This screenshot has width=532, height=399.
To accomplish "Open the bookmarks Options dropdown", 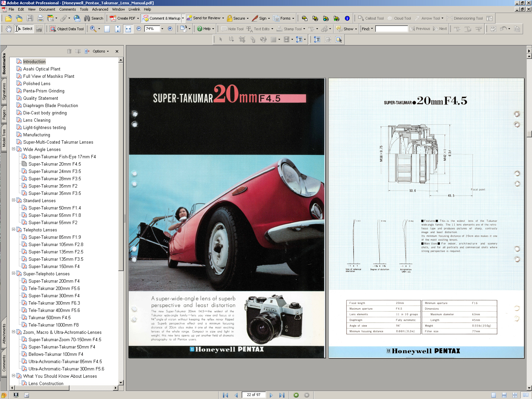I will click(x=101, y=51).
